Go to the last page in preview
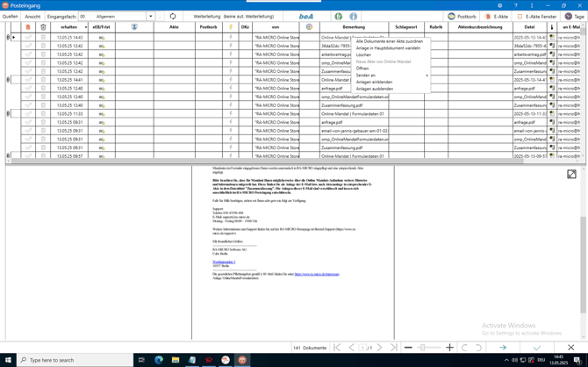588x367 pixels. pos(393,348)
